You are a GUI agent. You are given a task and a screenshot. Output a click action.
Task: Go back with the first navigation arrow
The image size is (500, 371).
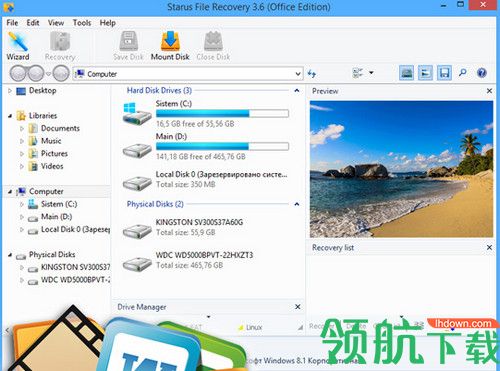(18, 73)
